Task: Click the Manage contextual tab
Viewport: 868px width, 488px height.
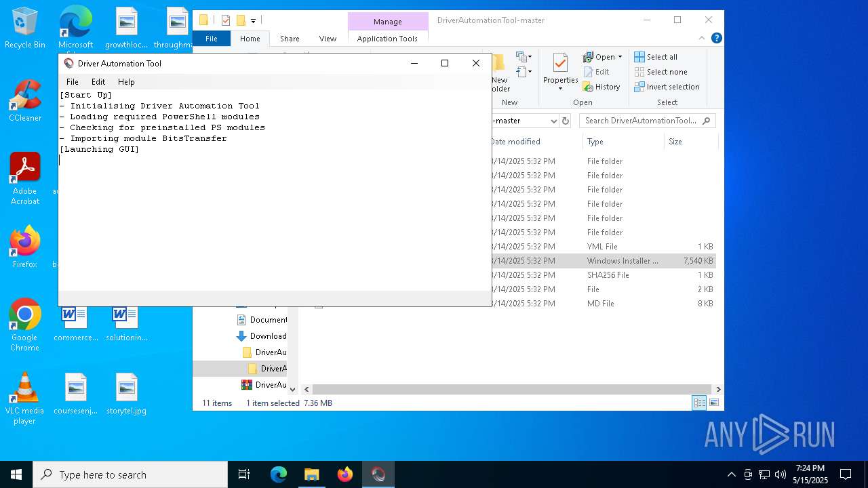Action: [388, 22]
